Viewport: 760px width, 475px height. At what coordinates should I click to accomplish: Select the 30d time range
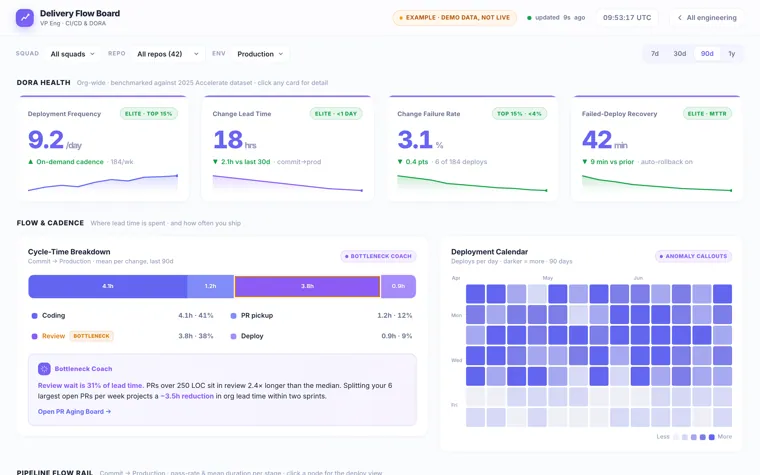pos(680,54)
